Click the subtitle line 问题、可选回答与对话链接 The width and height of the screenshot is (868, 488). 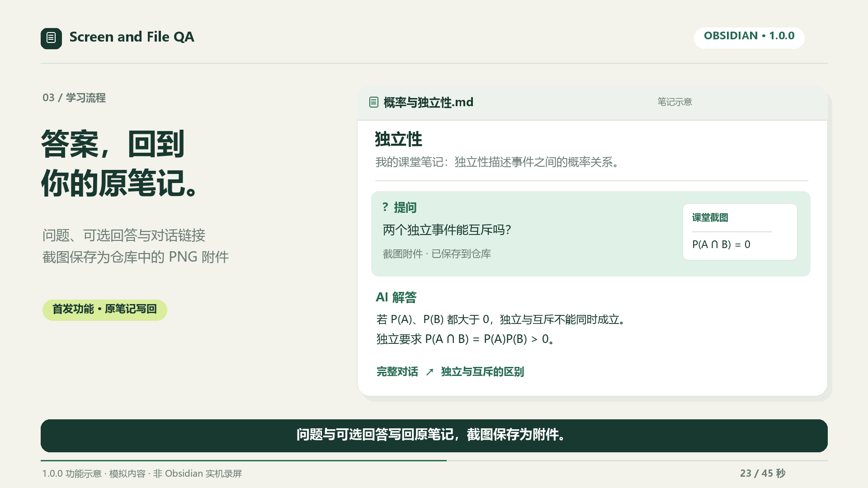(x=124, y=235)
